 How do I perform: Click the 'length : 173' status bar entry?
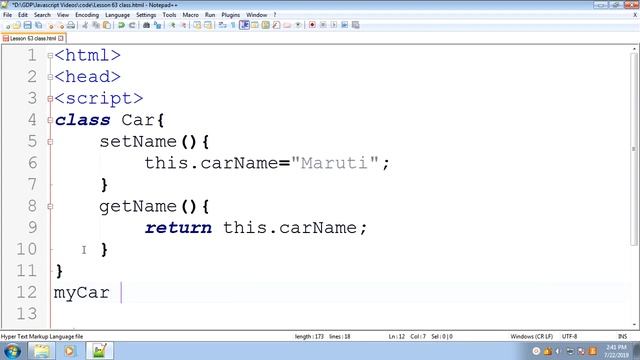click(309, 336)
